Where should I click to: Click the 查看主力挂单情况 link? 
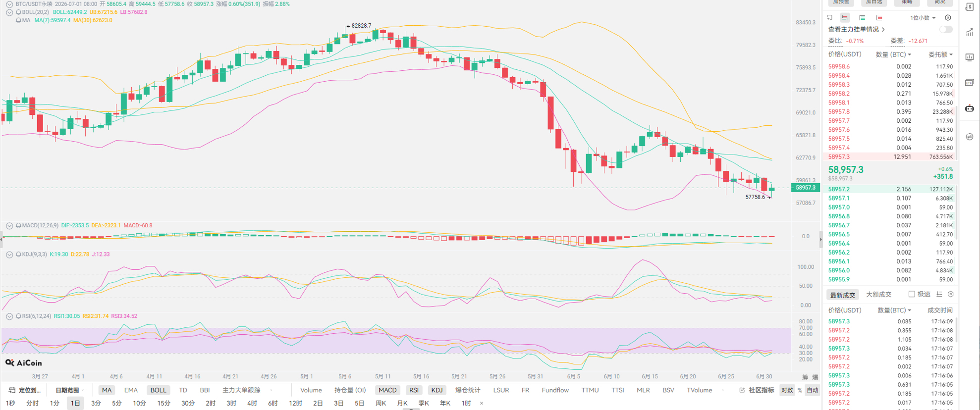click(857, 29)
